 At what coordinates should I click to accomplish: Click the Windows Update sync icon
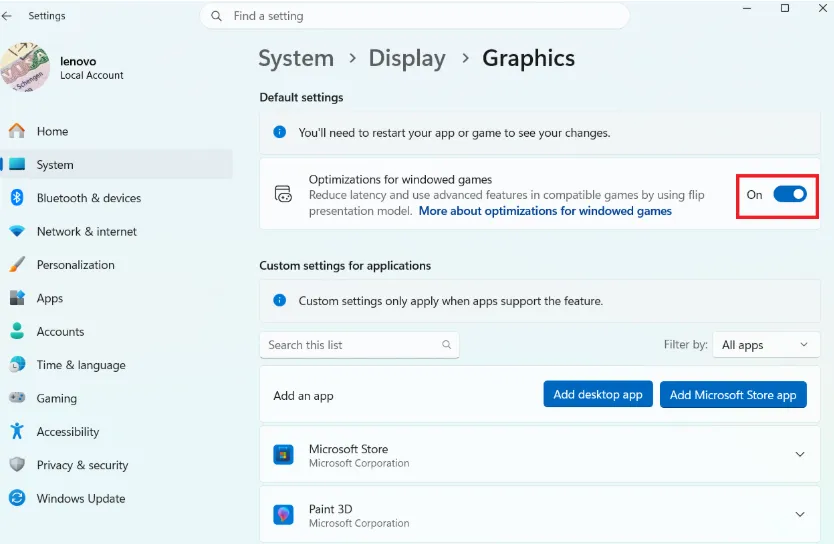point(17,498)
